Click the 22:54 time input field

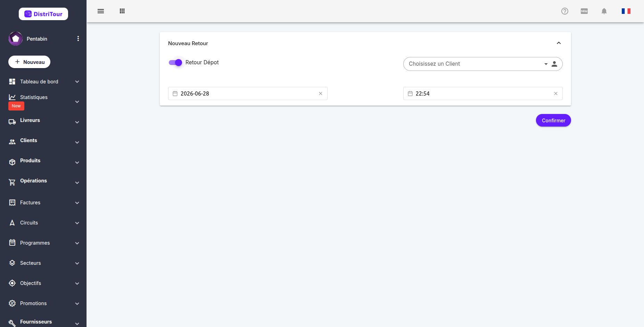pyautogui.click(x=483, y=93)
